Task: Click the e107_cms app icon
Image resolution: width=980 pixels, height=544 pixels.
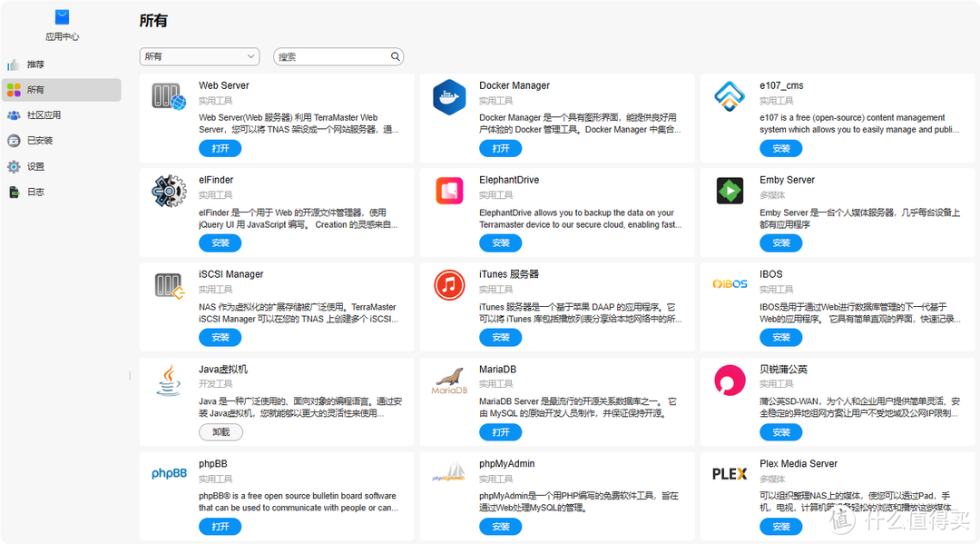Action: point(730,96)
